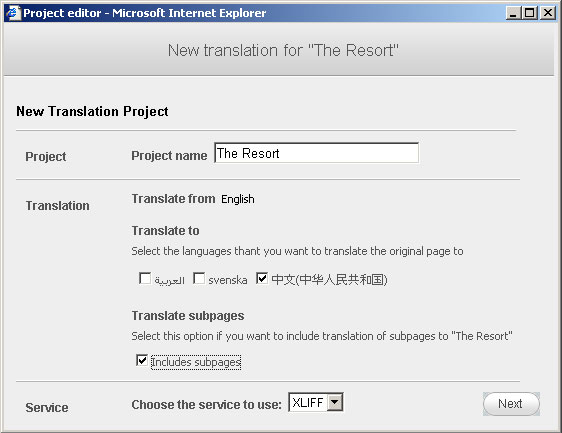This screenshot has width=562, height=433.
Task: Open the XLIFF service dropdown arrow
Action: 335,402
